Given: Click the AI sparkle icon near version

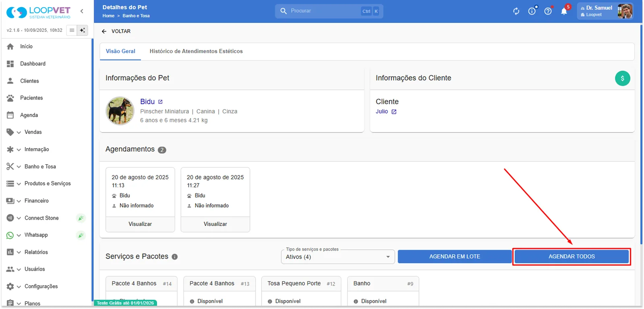Looking at the screenshot, I should pyautogui.click(x=83, y=30).
